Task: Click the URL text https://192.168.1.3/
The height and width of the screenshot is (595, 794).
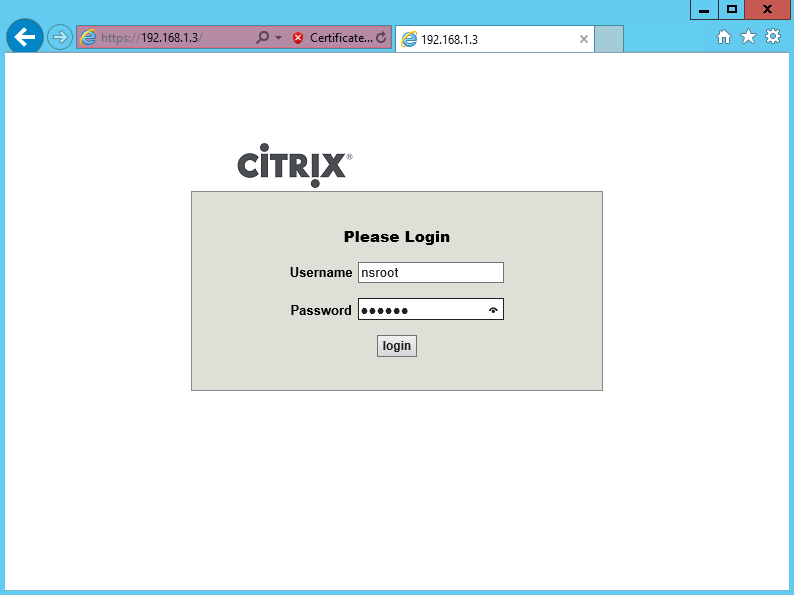Action: [151, 38]
